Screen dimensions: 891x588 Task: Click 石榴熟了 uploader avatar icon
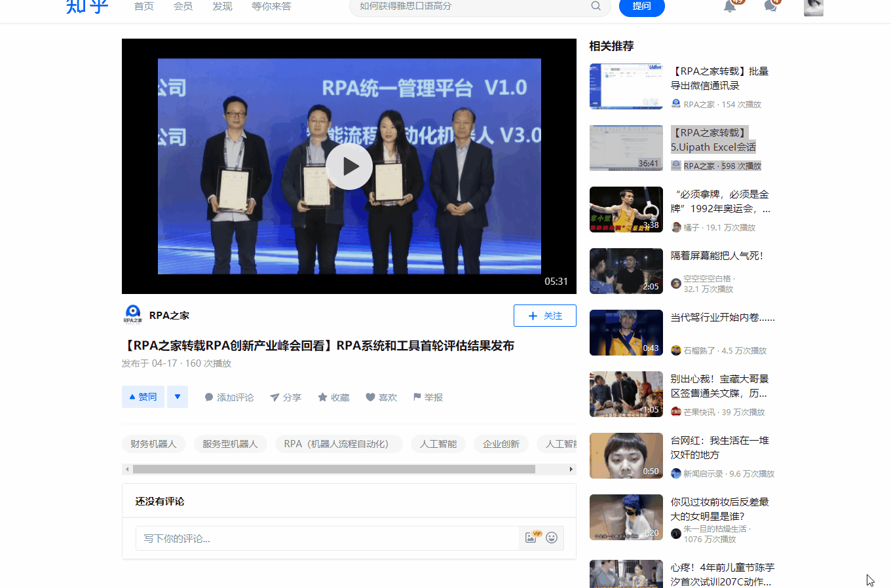(676, 350)
